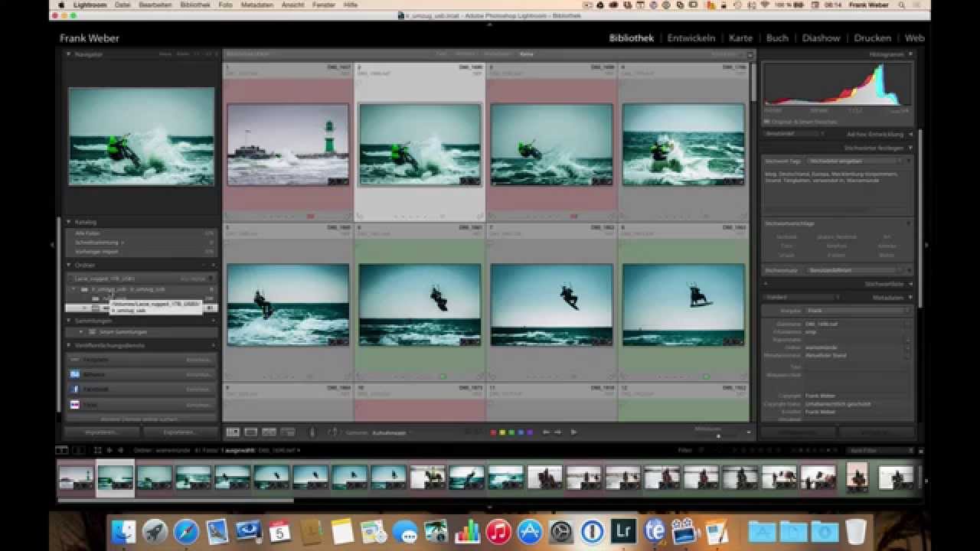Select the lighthouse photo thumbnail in grid
The height and width of the screenshot is (551, 980).
tap(288, 145)
